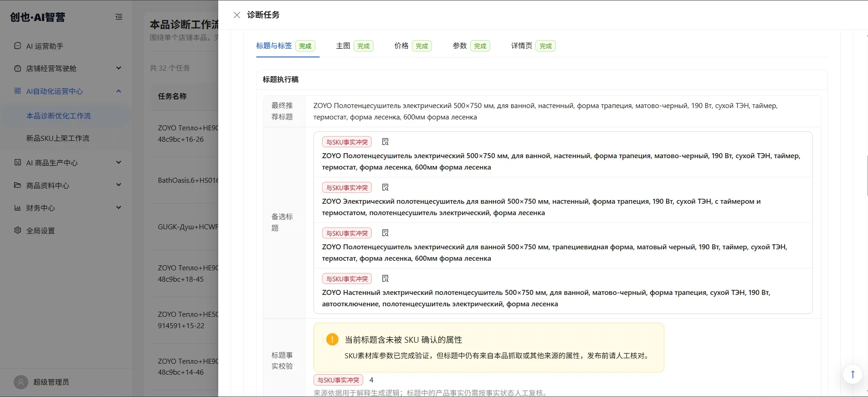Open 新品SKU上架工作流 in sidebar

point(66,138)
